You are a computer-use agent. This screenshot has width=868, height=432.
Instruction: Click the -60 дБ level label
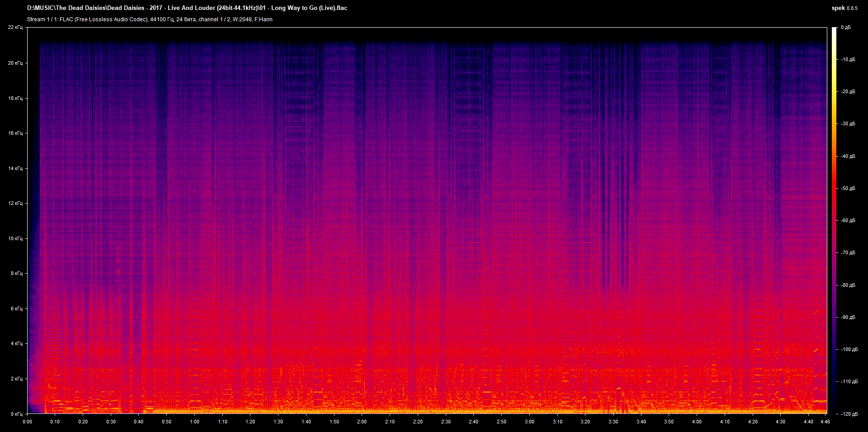(847, 221)
